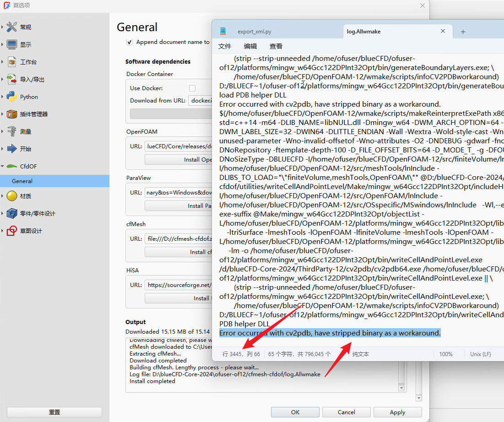Toggle Append document name checkbox
The height and width of the screenshot is (422, 504).
[130, 42]
